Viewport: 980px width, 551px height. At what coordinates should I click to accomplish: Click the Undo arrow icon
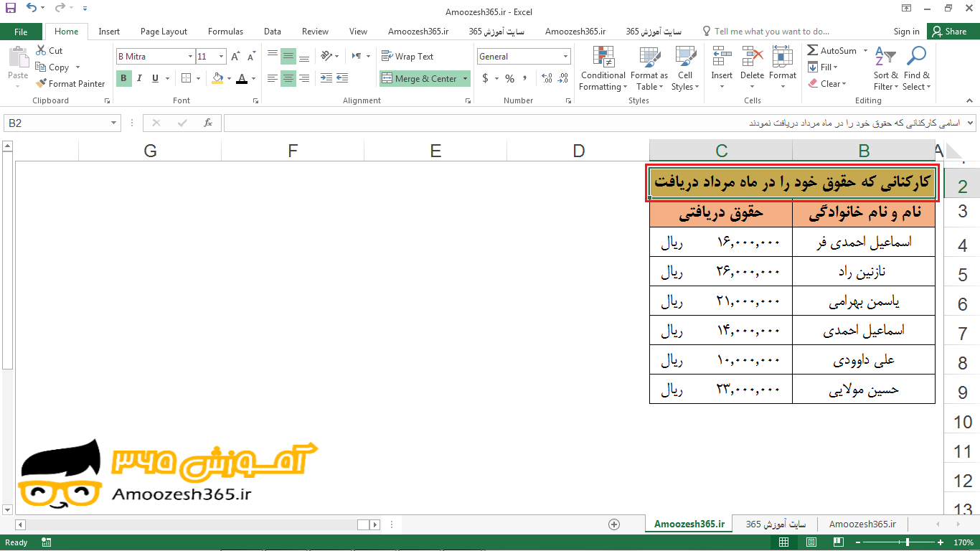pos(31,9)
